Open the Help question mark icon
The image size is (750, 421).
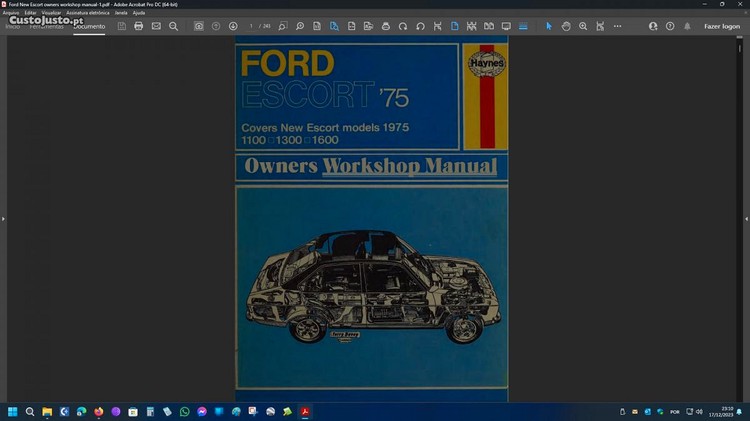(670, 26)
